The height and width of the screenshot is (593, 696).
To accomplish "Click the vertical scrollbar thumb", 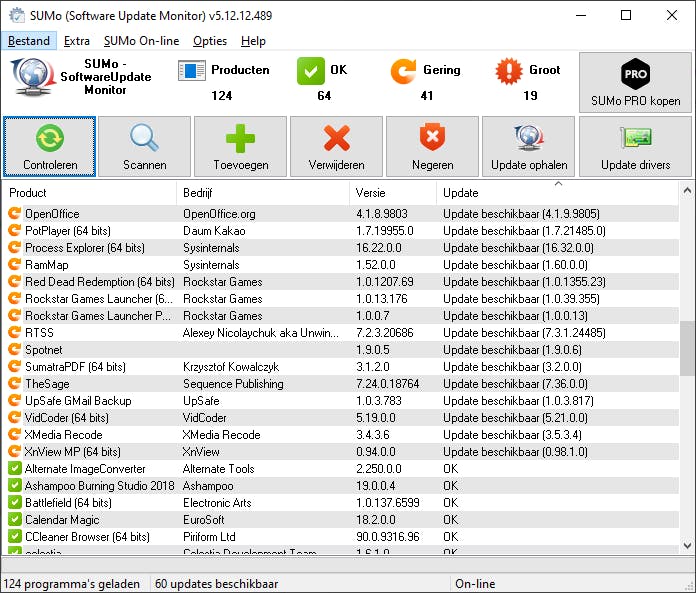I will (687, 348).
